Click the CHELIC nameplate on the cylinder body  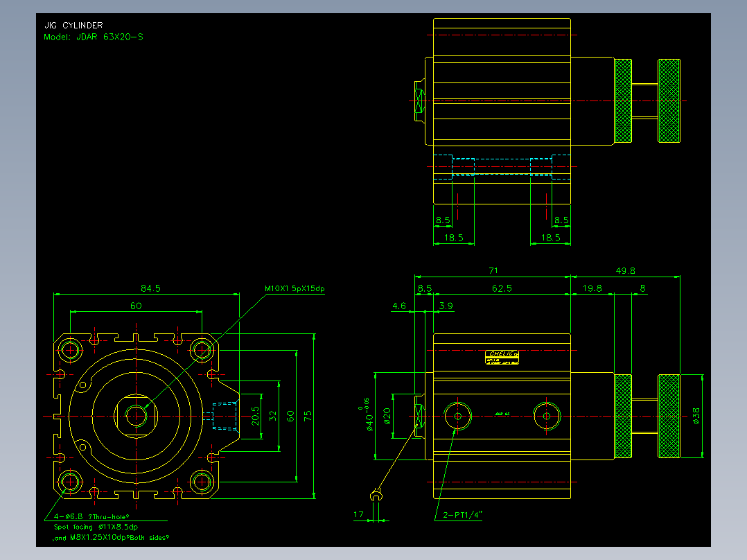click(502, 358)
